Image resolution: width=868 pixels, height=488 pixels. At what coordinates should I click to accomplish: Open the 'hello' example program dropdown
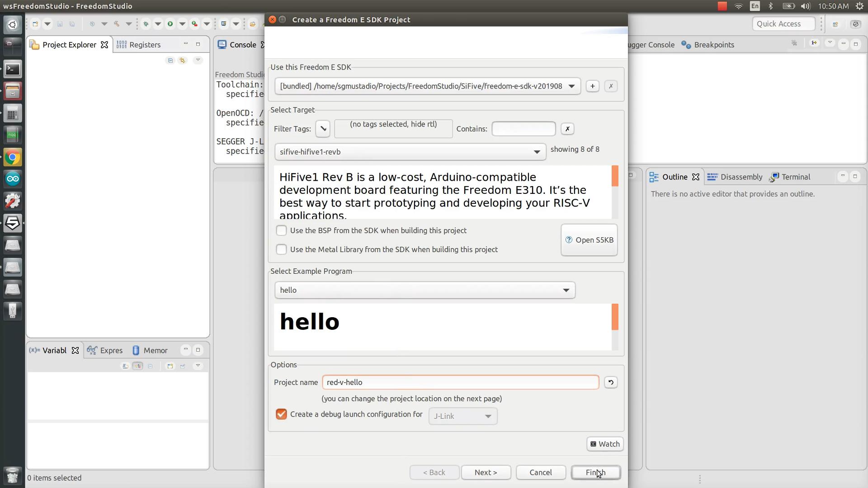point(566,290)
